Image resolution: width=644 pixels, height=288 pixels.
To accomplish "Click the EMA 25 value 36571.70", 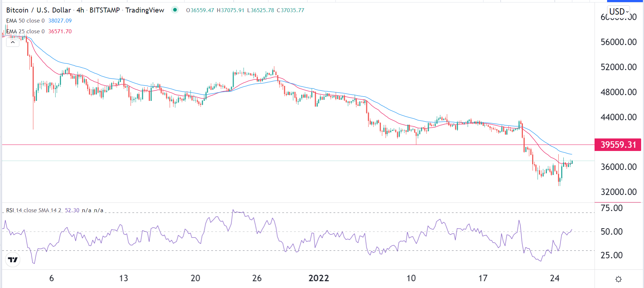I will 60,31.
